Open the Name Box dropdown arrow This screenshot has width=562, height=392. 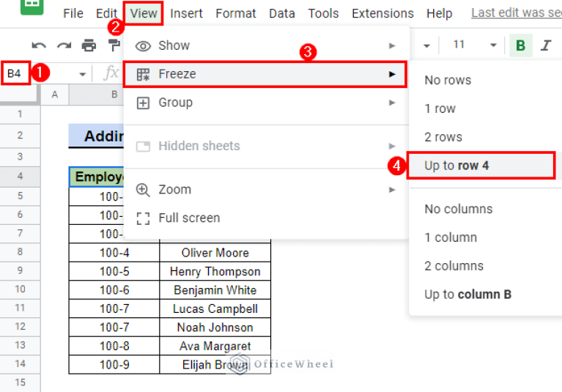click(82, 74)
